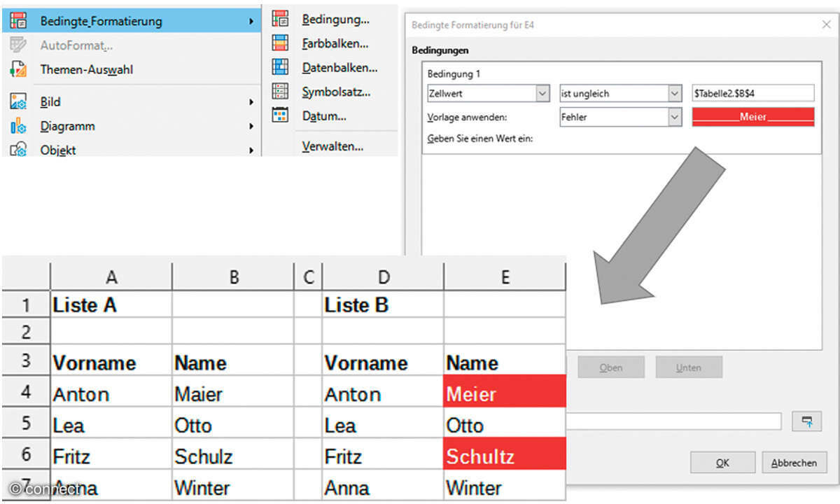Screen dimensions: 840x504
Task: Click cell 'Maier' in column B
Action: (233, 392)
